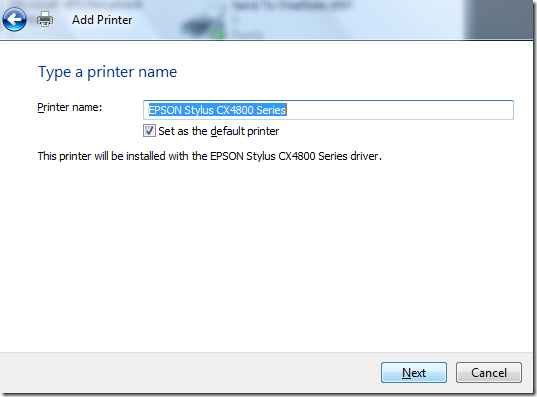Click 'CX4800' in the printer name box

click(235, 110)
